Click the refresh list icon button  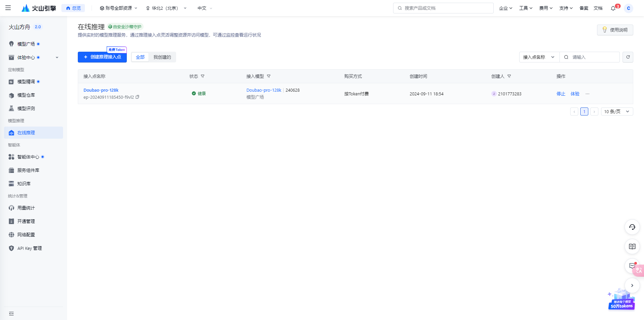pos(628,57)
